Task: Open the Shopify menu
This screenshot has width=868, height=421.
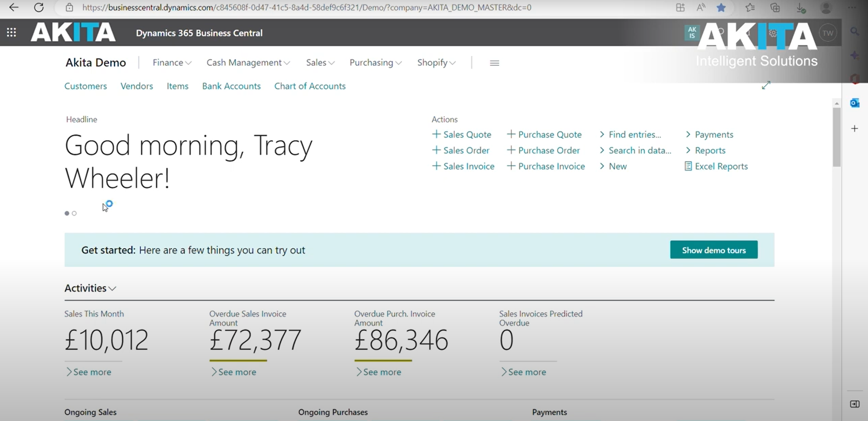Action: pyautogui.click(x=436, y=63)
